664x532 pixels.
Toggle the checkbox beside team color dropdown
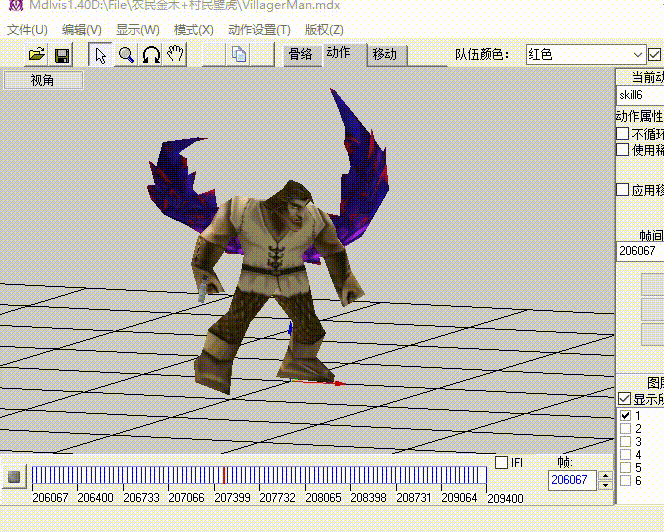654,55
